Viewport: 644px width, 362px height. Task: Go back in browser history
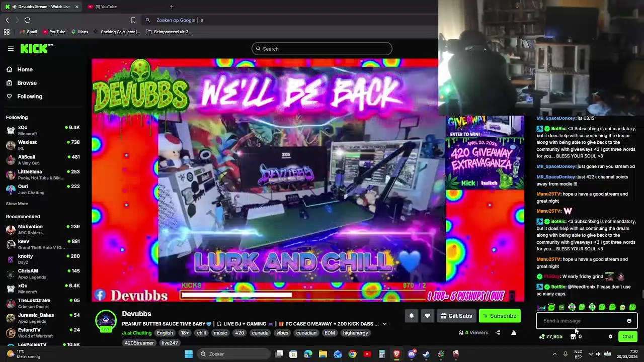[x=7, y=20]
